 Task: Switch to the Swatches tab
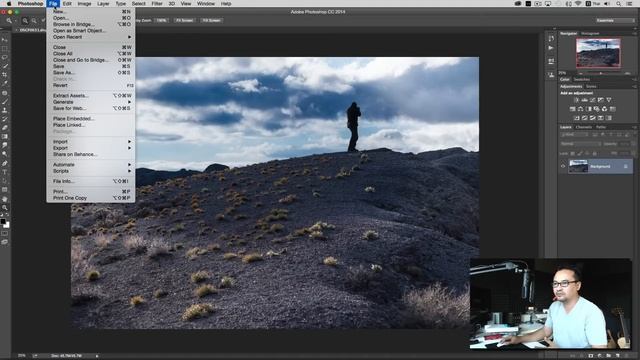(x=582, y=80)
